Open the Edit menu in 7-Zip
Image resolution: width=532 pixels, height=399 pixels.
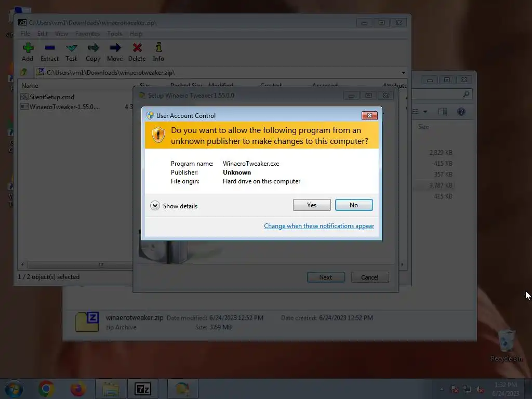click(43, 34)
